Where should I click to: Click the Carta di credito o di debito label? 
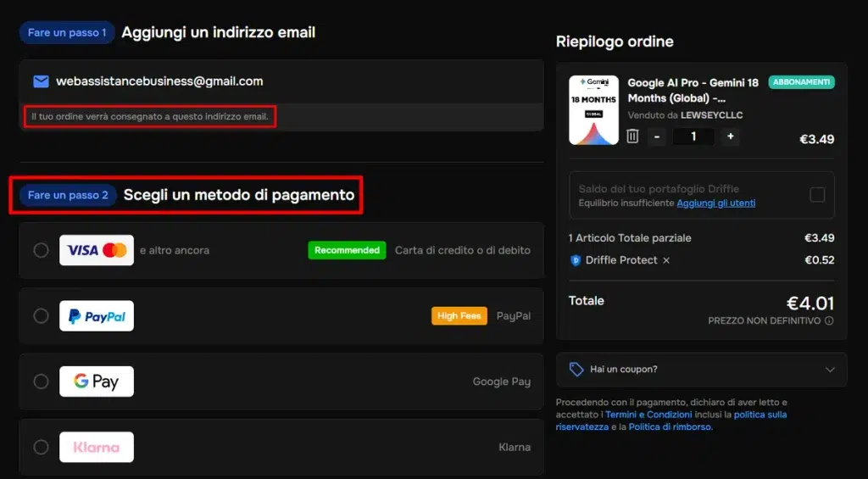[x=462, y=250]
